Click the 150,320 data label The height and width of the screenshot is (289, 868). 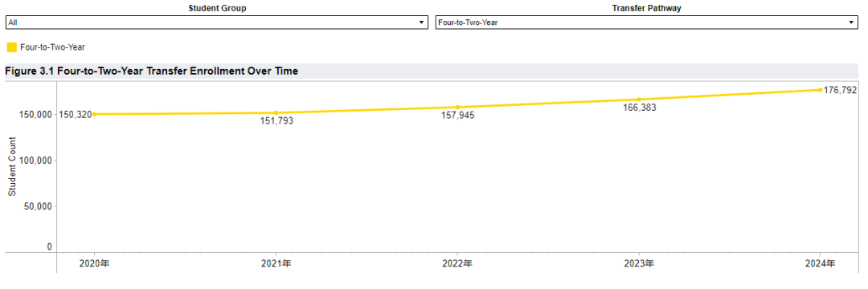[75, 114]
